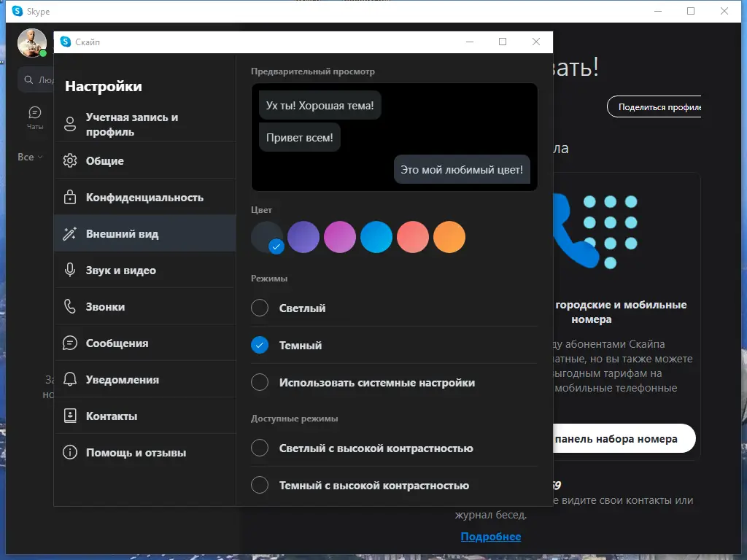Click the brush icon next to Внешний вид
This screenshot has height=560, width=747.
point(71,233)
